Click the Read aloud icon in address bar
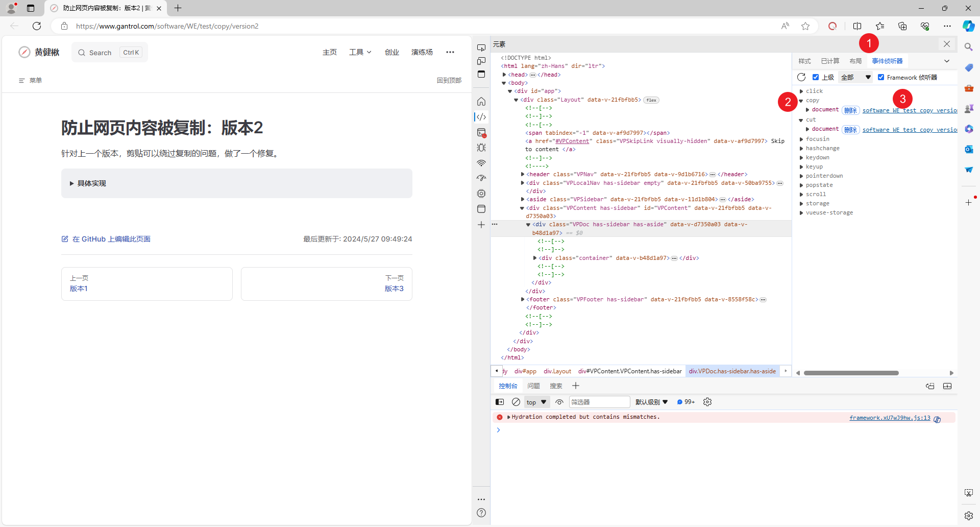Screen dimensions: 980x527 785,26
